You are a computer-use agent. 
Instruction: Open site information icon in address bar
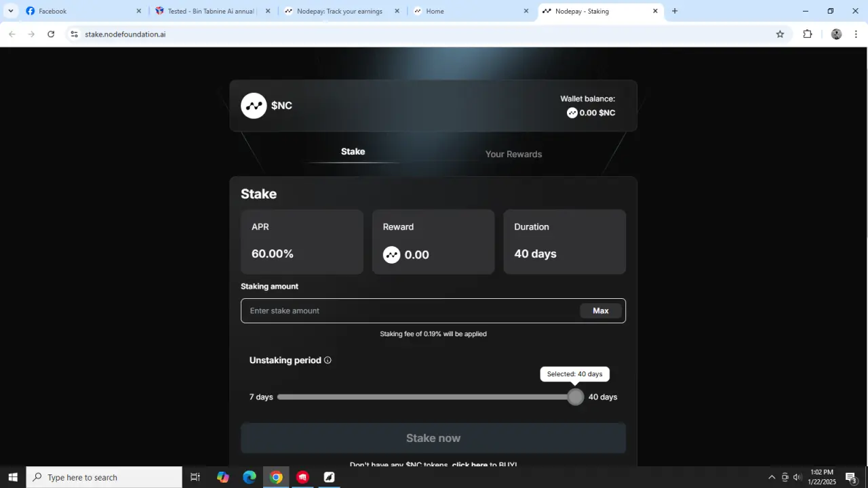click(x=74, y=34)
